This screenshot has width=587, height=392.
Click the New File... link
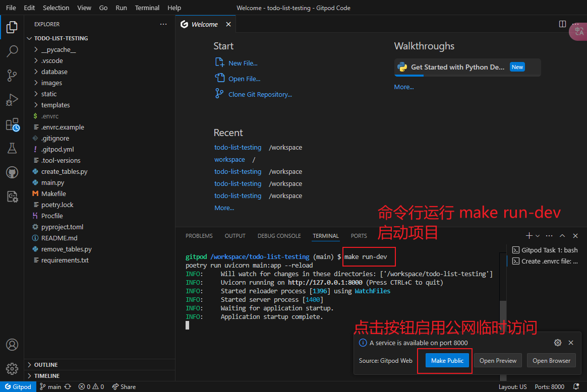pos(243,63)
